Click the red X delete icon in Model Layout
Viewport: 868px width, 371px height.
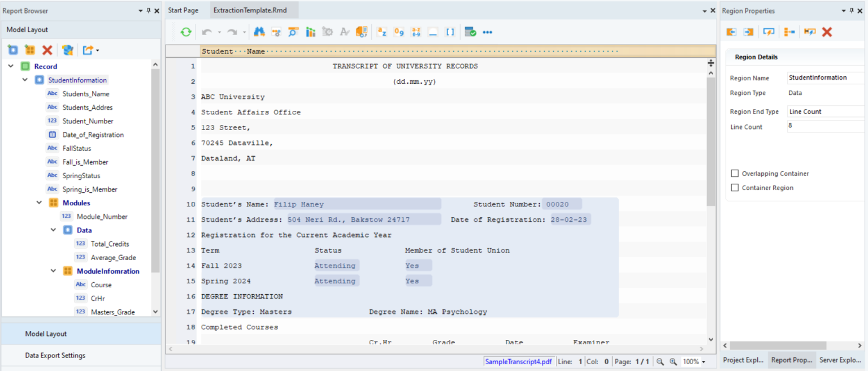point(47,50)
